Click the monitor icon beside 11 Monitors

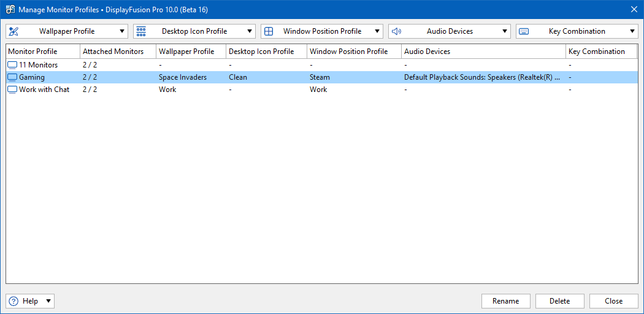(13, 65)
